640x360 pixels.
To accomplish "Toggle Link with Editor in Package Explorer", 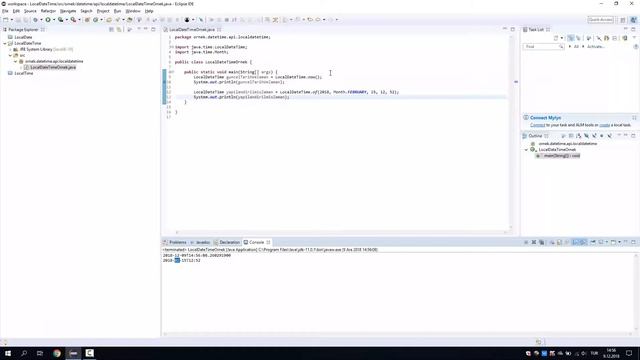I will (119, 29).
